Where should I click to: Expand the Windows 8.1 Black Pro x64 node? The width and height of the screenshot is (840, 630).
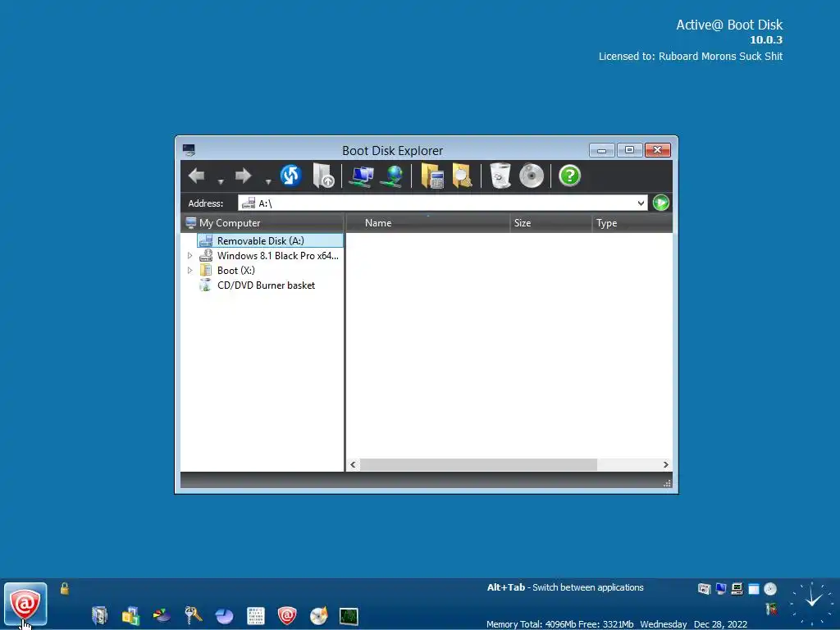(189, 256)
